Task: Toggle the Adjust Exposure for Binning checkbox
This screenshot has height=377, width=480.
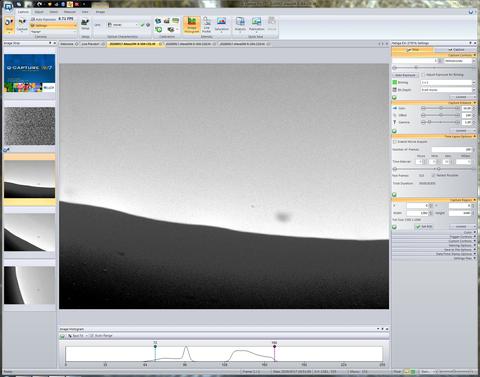Action: click(423, 75)
